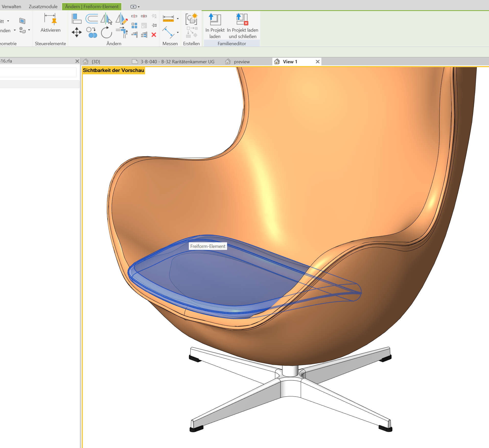Click the Array tool icon

(x=134, y=26)
